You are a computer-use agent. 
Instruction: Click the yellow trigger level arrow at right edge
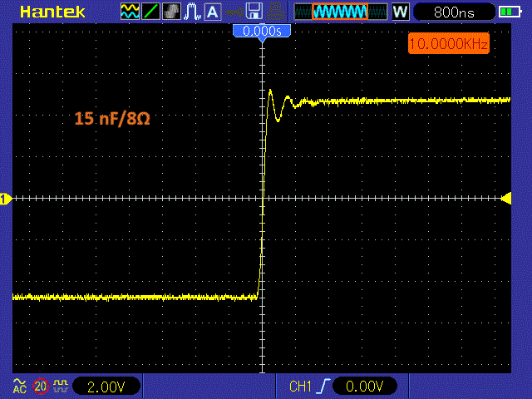(506, 199)
